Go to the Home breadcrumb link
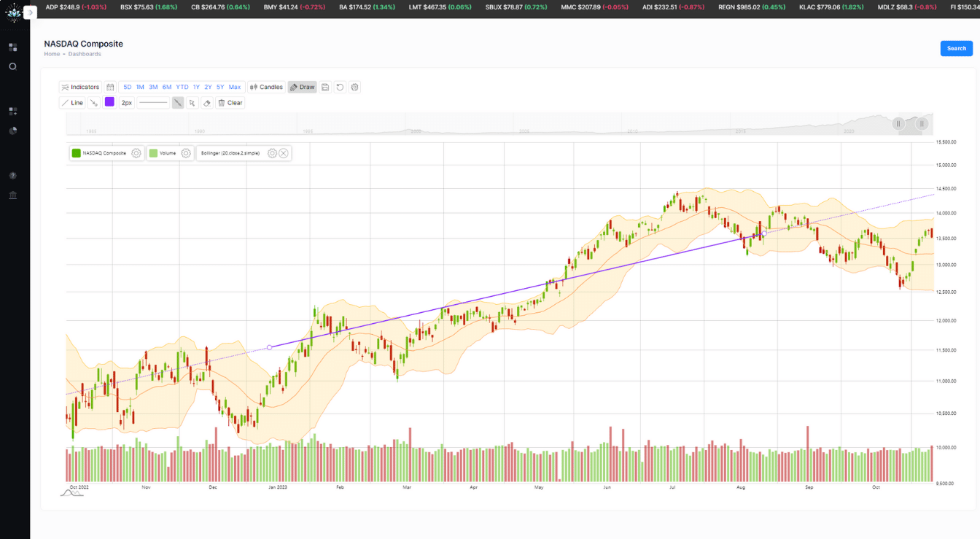This screenshot has height=539, width=980. [x=52, y=54]
